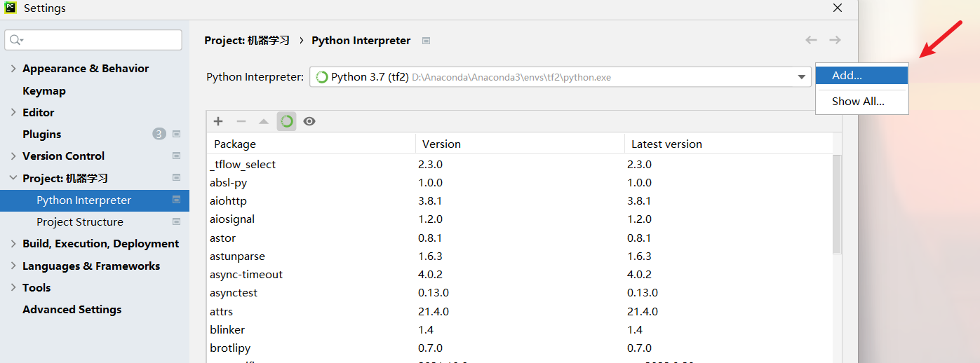Screen dimensions: 980x363
Task: Open the Python Interpreter dropdown
Action: pos(802,77)
